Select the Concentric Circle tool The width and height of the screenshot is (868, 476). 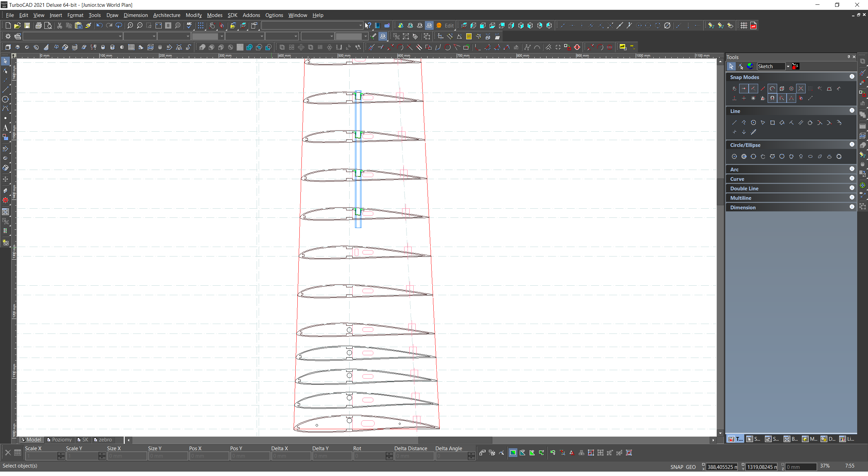coord(744,157)
